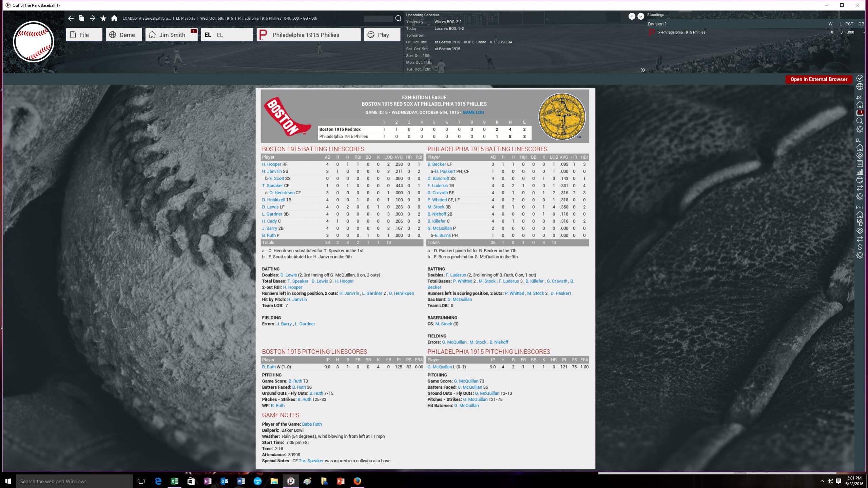This screenshot has height=488, width=868.
Task: Go to the home screen icon
Action: (x=114, y=18)
